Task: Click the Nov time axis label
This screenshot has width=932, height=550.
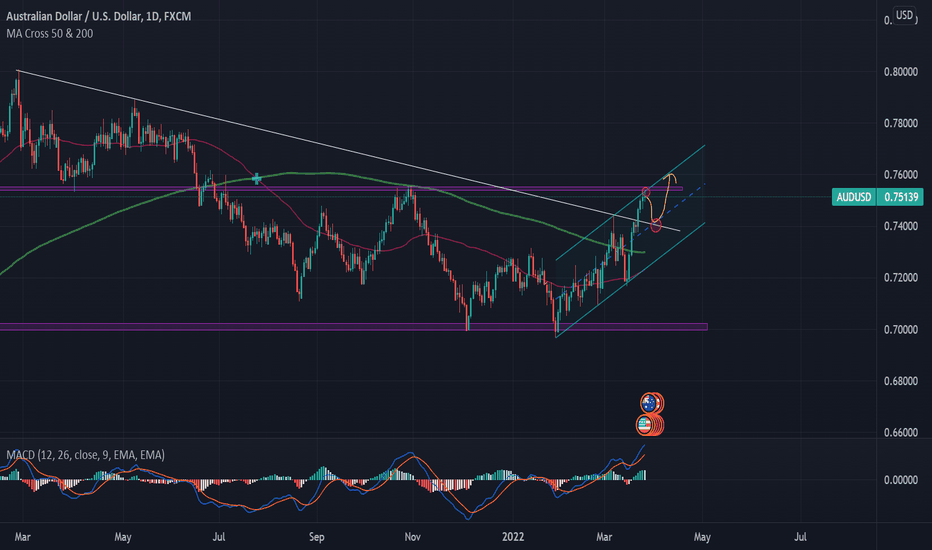Action: tap(413, 537)
